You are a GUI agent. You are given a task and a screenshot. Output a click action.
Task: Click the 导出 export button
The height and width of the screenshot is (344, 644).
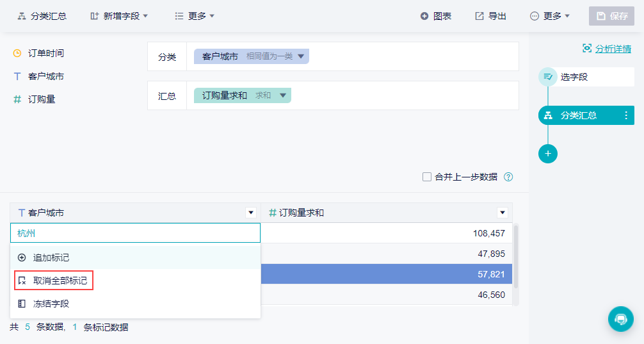point(490,16)
